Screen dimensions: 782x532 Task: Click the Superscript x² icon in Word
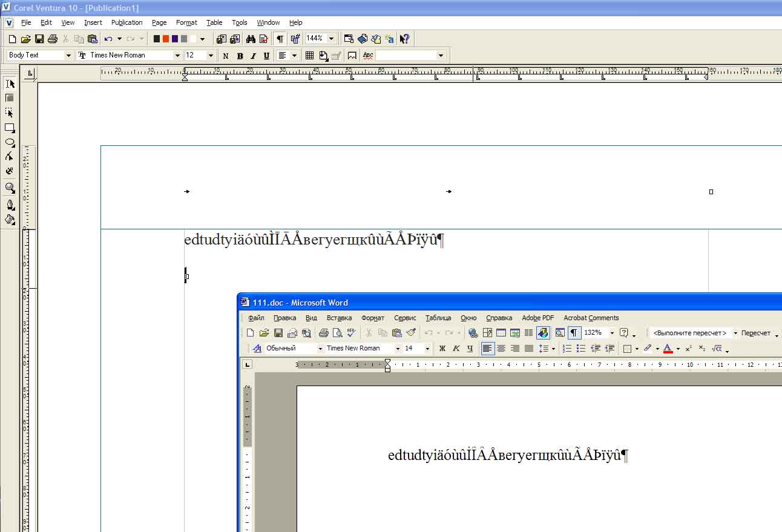689,349
